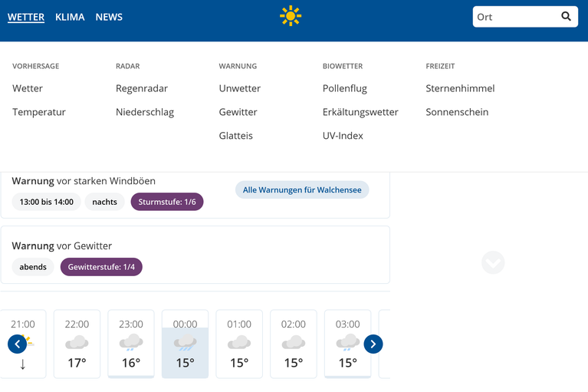The width and height of the screenshot is (588, 392).
Task: Select the 03:00 forecast card
Action: coord(347,344)
